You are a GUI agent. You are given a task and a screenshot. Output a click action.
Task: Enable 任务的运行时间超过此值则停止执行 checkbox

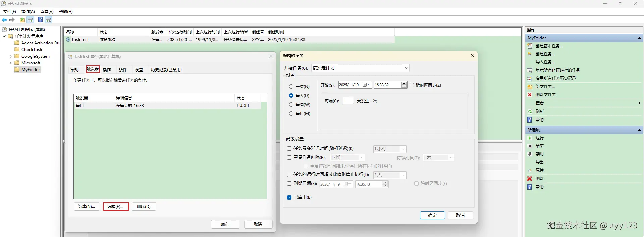289,175
